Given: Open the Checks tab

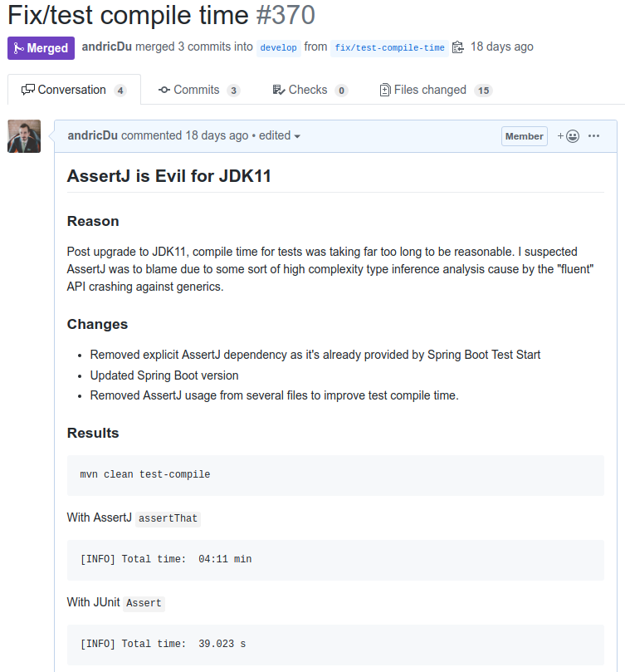Looking at the screenshot, I should pos(309,90).
